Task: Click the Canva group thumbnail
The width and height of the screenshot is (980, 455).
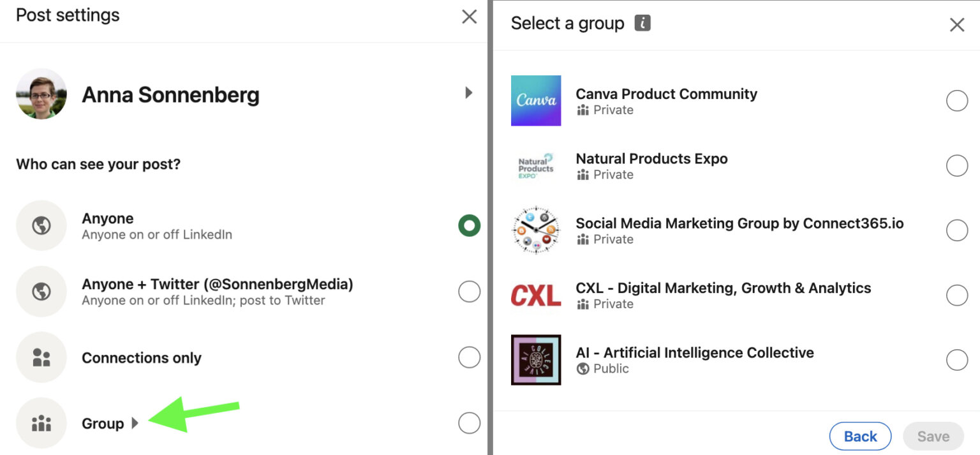Action: pyautogui.click(x=535, y=100)
